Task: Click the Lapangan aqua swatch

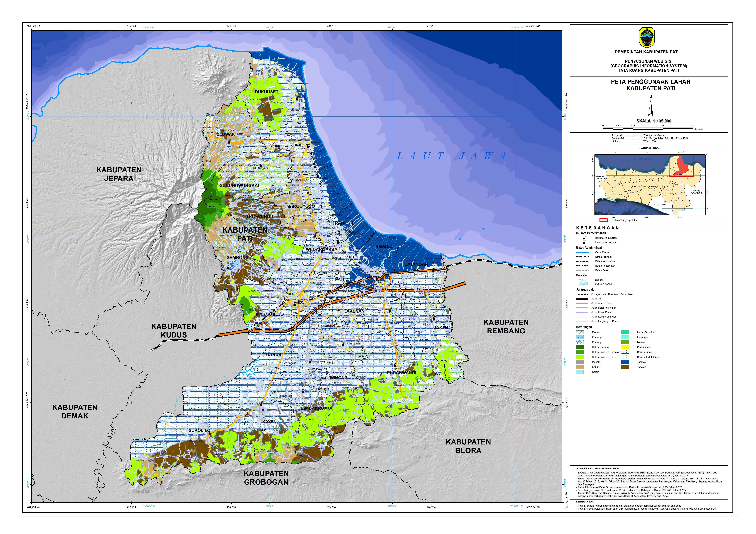Action: [625, 337]
